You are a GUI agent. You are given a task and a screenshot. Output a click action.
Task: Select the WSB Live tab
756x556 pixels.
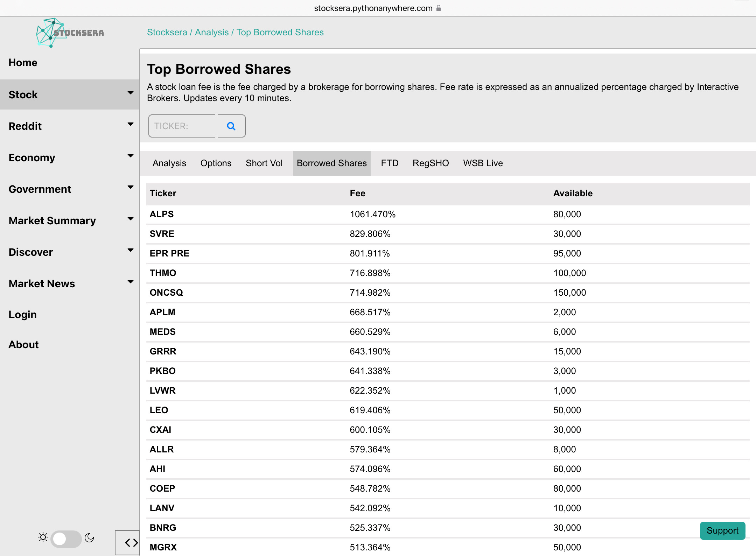click(x=483, y=163)
